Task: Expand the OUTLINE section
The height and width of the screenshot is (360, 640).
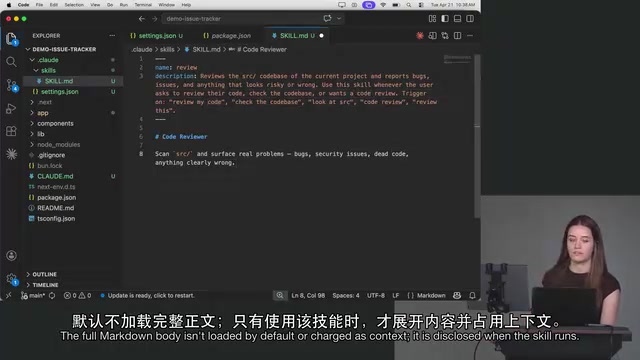Action: [x=44, y=274]
